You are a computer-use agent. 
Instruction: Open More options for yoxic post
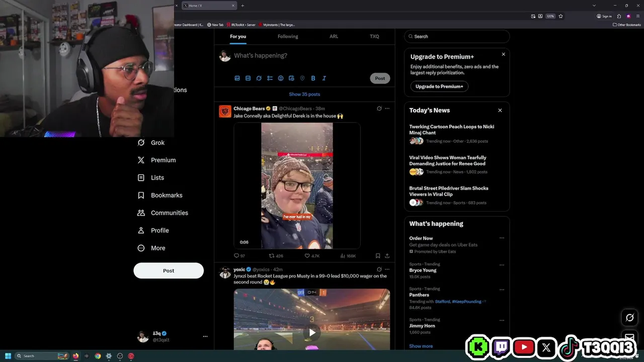tap(387, 269)
